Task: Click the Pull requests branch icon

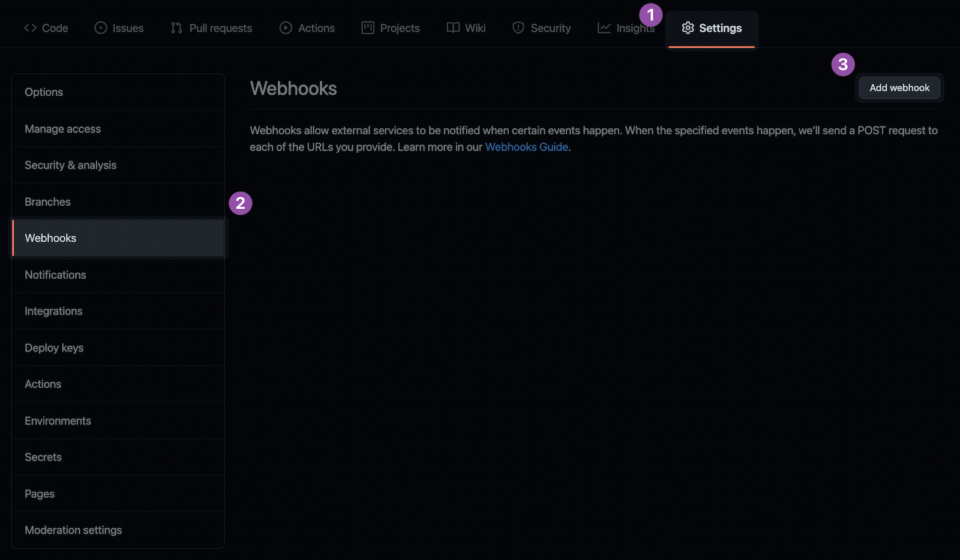Action: click(176, 28)
